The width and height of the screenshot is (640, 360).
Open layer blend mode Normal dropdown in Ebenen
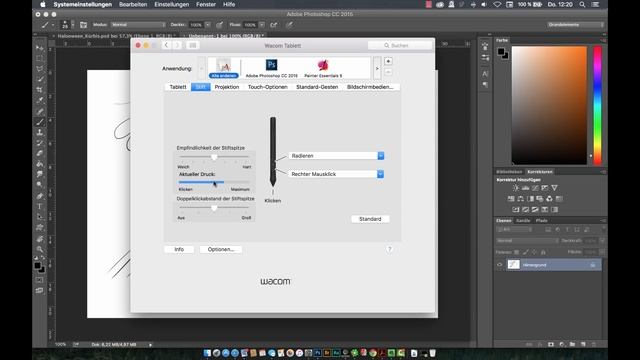pos(527,241)
